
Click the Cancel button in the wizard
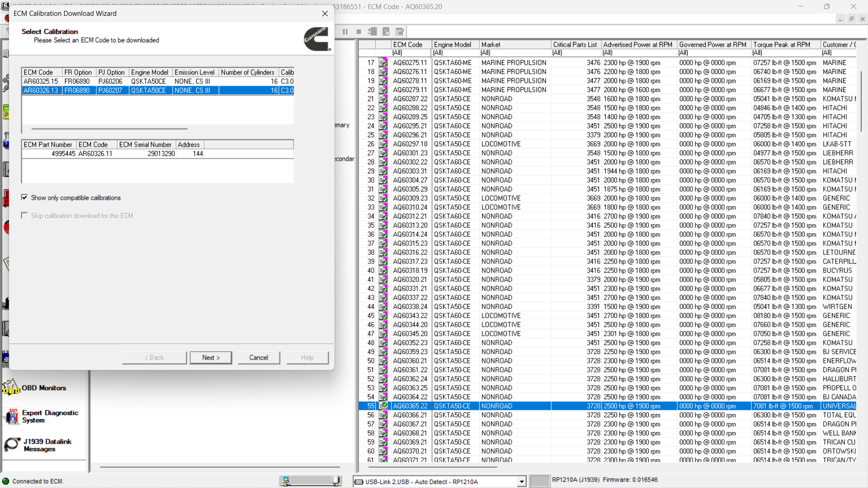(259, 357)
